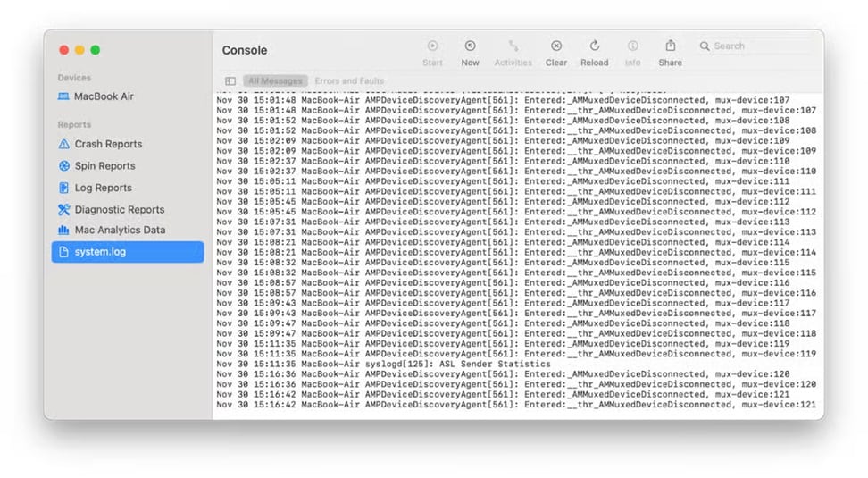868x478 pixels.
Task: Click the Mac Analytics Data chart icon
Action: tap(63, 230)
